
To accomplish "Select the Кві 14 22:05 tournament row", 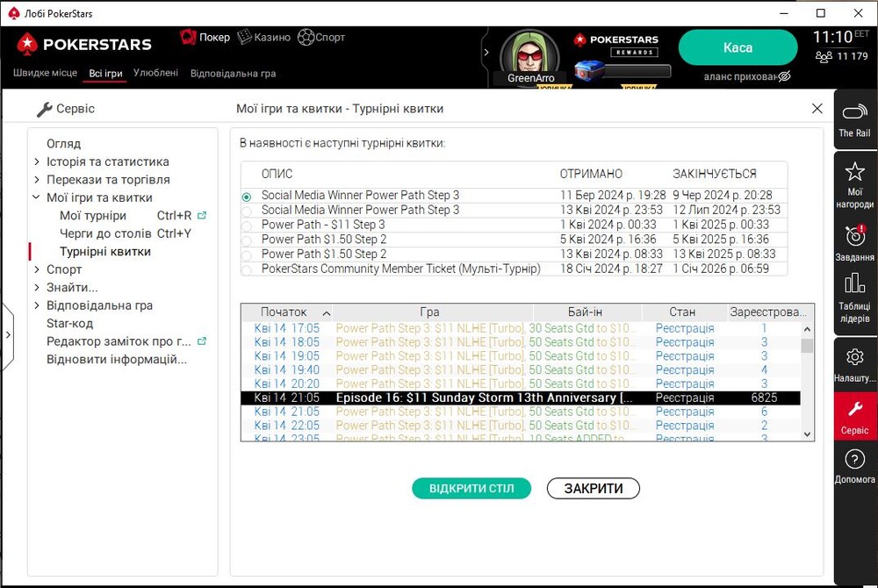I will click(x=521, y=426).
